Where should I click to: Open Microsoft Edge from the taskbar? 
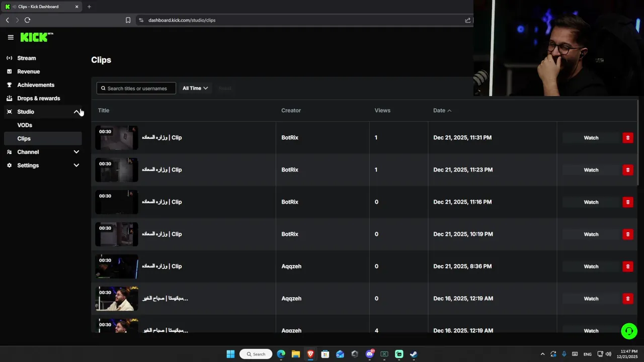[281, 354]
